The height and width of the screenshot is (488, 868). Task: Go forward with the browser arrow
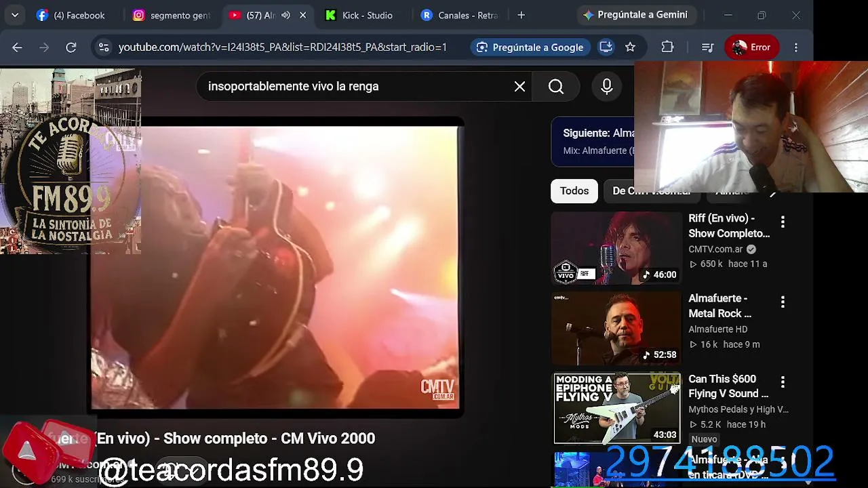pyautogui.click(x=44, y=47)
